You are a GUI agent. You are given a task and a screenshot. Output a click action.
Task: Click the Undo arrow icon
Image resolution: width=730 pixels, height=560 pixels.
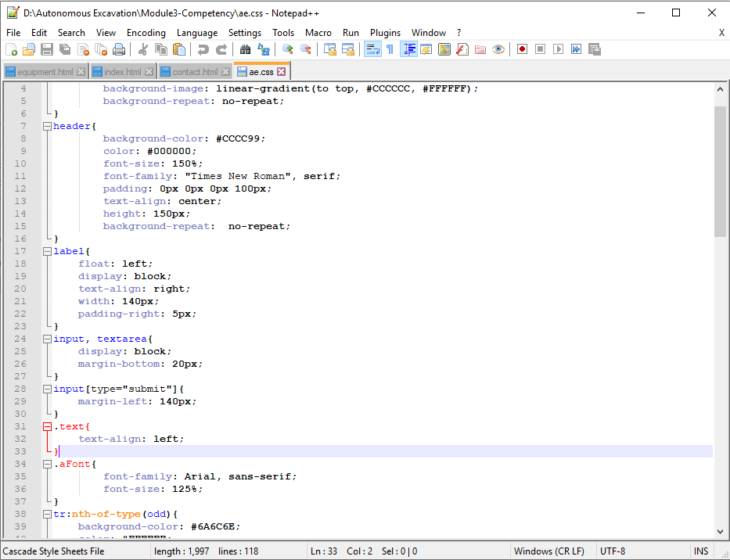click(x=203, y=49)
